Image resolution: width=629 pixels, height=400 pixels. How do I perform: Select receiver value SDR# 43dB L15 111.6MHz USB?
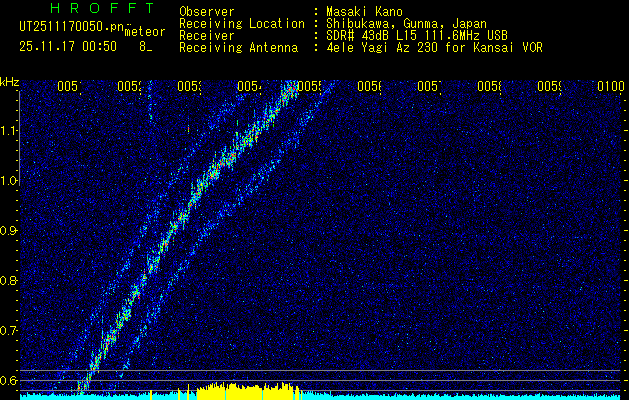[417, 36]
